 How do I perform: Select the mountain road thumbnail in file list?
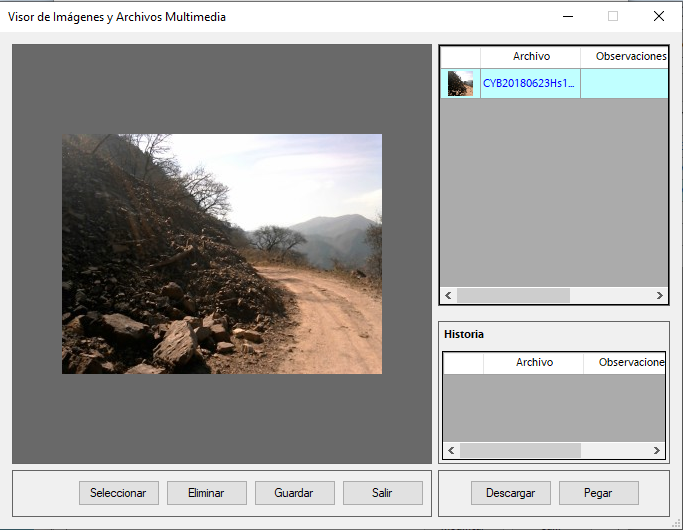(x=460, y=84)
